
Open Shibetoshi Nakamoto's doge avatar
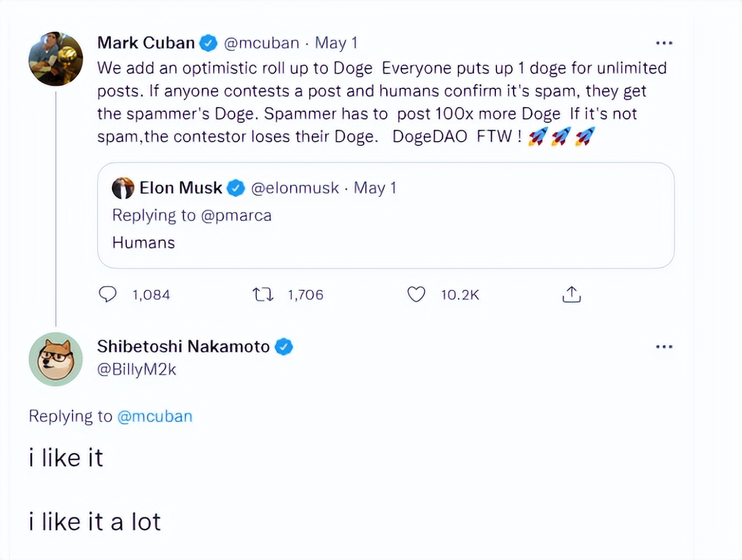coord(55,359)
